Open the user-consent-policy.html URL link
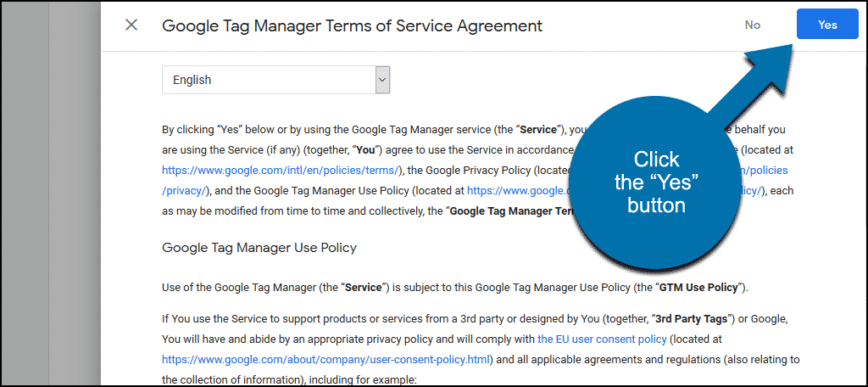This screenshot has width=868, height=387. point(325,359)
